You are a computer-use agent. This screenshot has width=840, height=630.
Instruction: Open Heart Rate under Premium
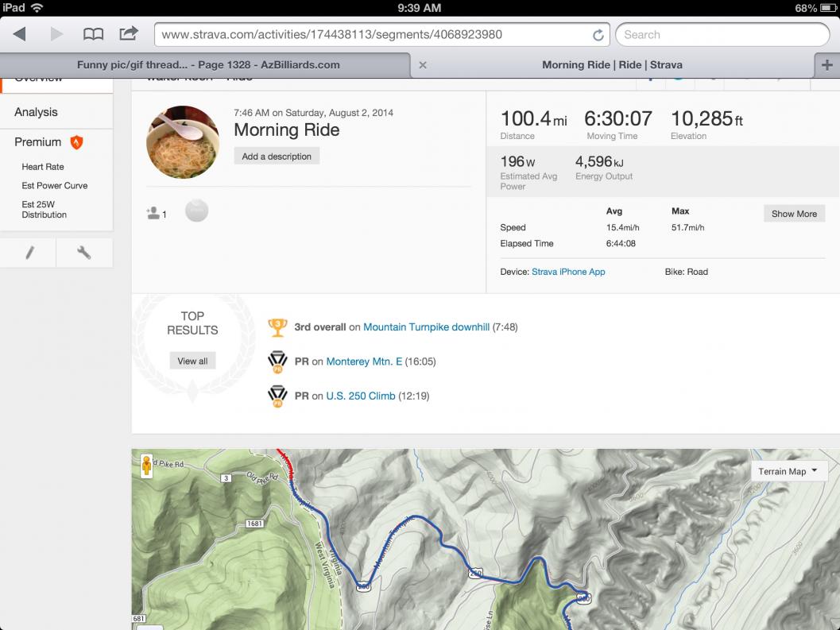[x=43, y=167]
